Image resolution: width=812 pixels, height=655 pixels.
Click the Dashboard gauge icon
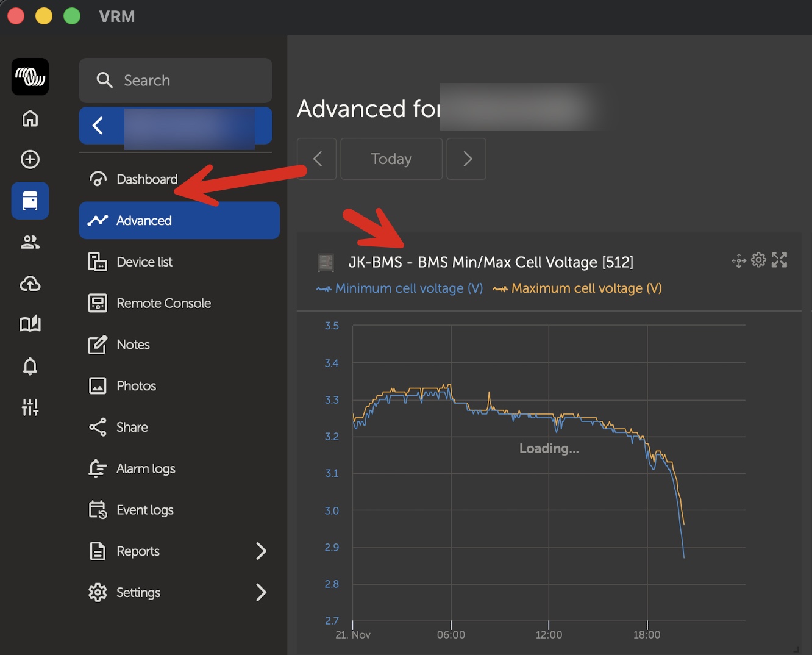pos(98,179)
